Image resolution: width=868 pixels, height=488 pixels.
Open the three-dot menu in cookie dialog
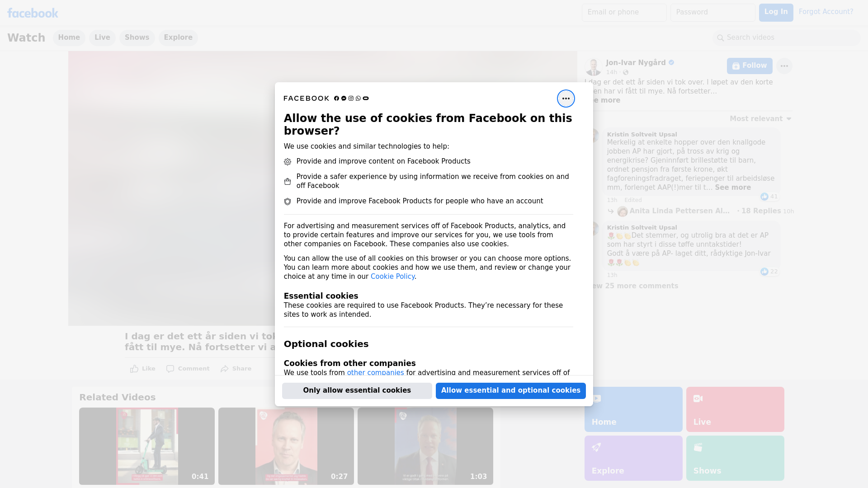566,99
